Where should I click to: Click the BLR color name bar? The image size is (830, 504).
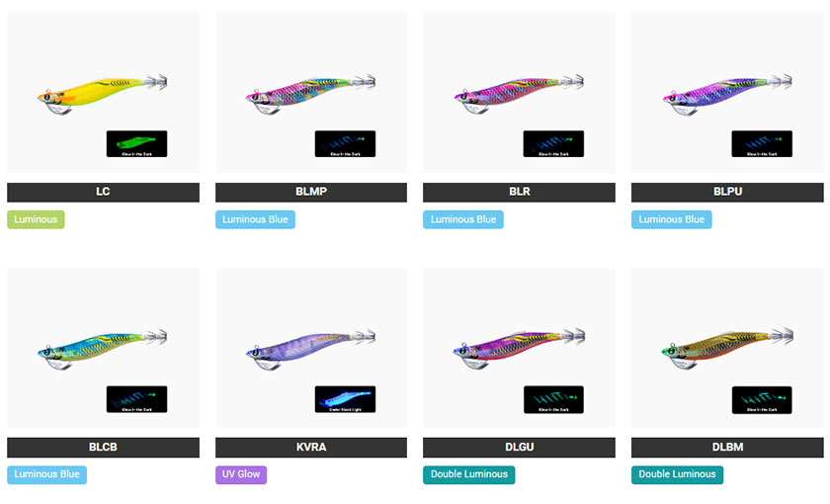pyautogui.click(x=519, y=192)
